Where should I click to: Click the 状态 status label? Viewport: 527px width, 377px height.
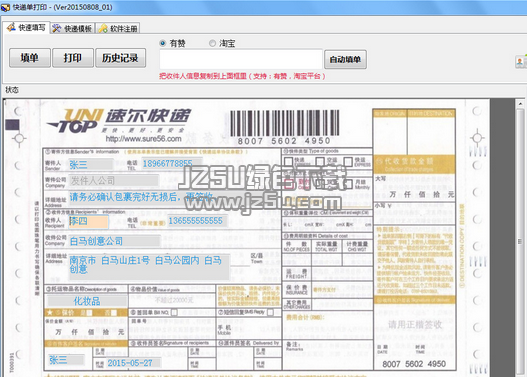(x=12, y=90)
